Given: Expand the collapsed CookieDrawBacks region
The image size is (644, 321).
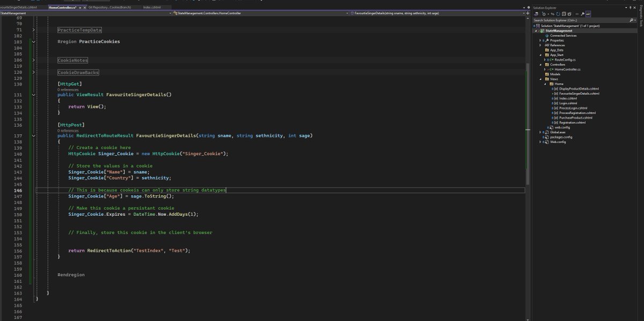Looking at the screenshot, I should (x=34, y=72).
